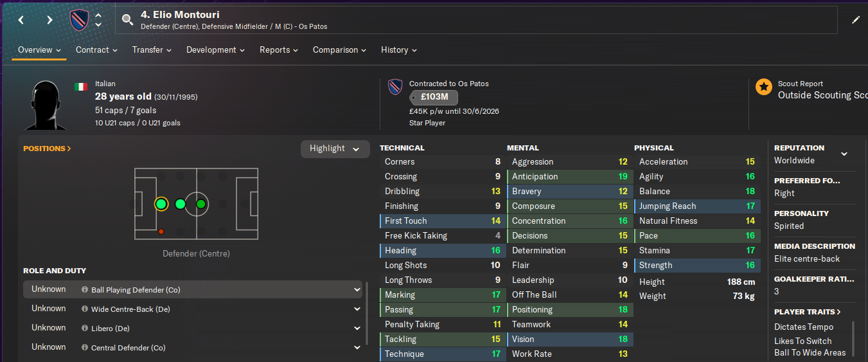
Task: Expand the Wide Centre-Back (De) role
Action: (x=357, y=309)
